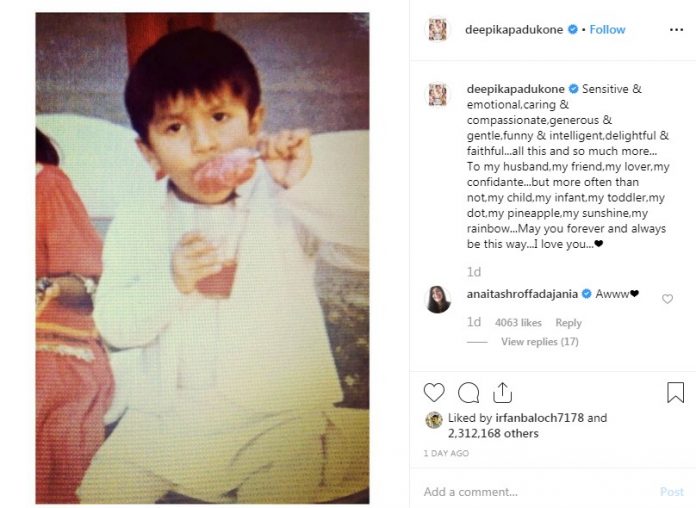Share the post with share icon

coord(502,392)
